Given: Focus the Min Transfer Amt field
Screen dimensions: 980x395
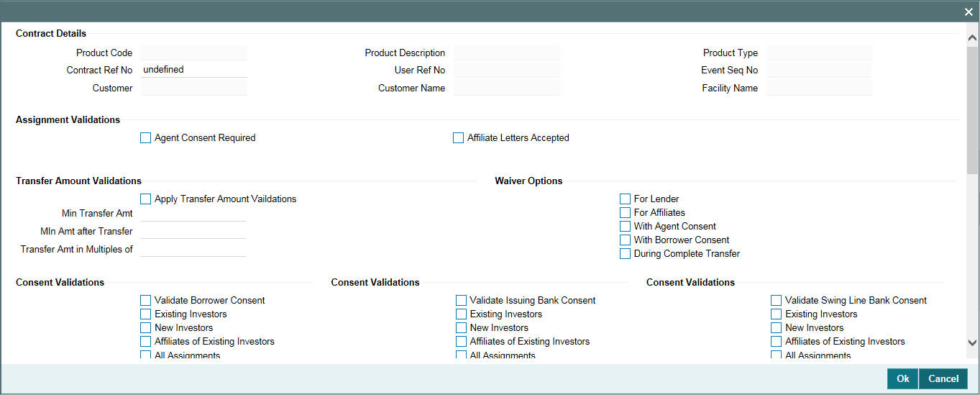Looking at the screenshot, I should 194,213.
